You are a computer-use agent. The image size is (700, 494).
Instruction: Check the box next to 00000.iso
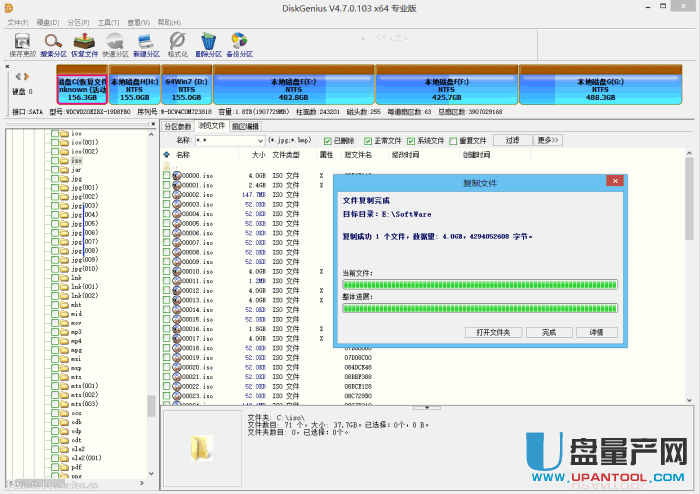(x=167, y=175)
